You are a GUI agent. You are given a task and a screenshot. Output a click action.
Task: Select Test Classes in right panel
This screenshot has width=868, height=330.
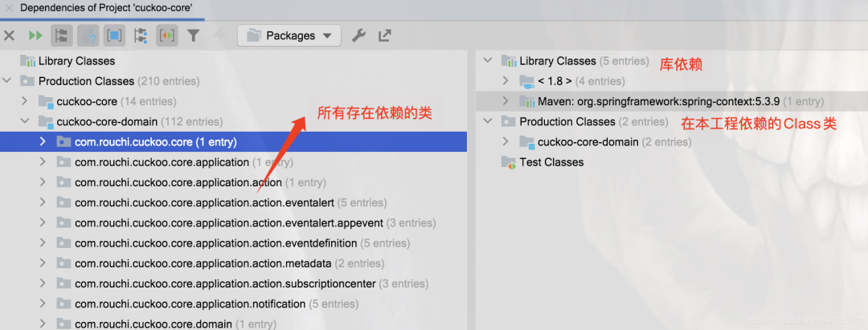coord(551,162)
